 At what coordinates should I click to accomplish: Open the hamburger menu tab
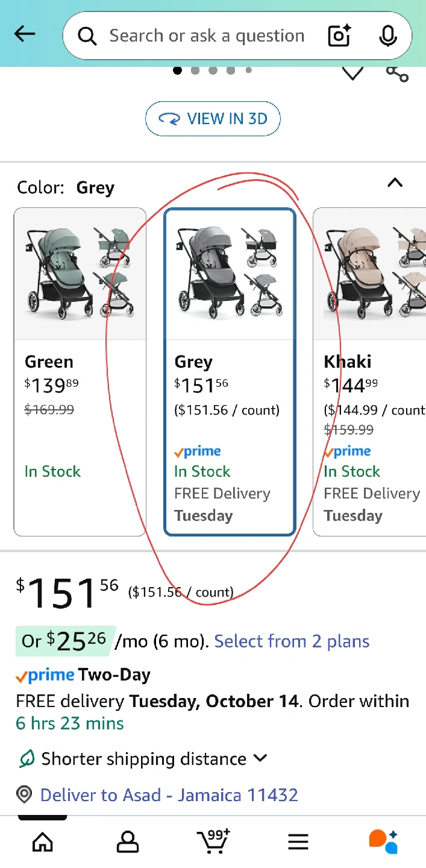click(298, 841)
